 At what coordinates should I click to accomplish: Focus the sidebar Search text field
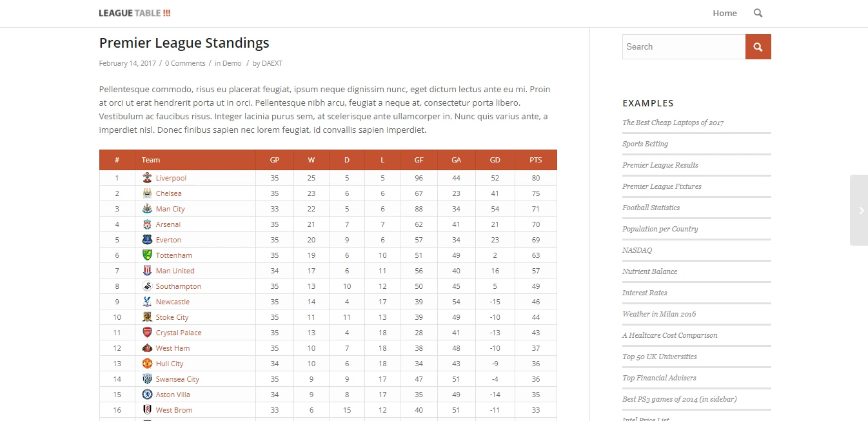[x=684, y=47]
